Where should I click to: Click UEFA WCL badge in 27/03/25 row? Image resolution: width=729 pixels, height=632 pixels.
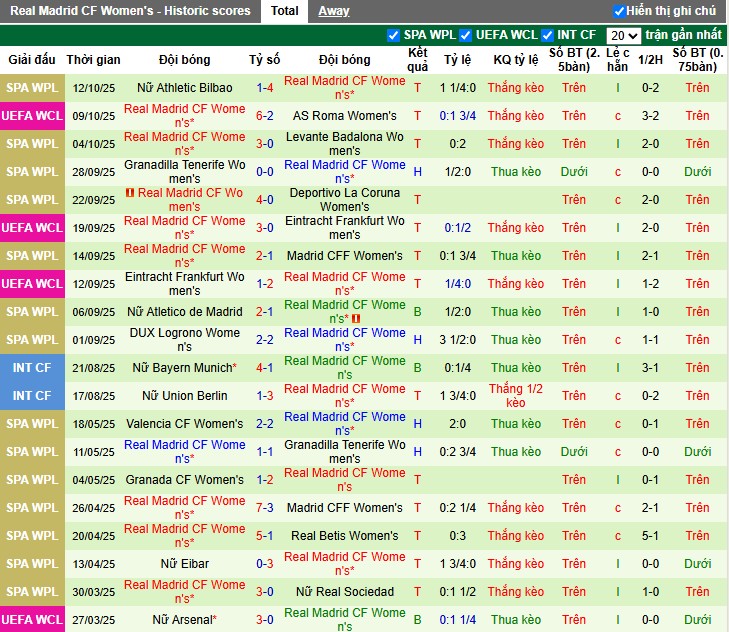point(32,620)
